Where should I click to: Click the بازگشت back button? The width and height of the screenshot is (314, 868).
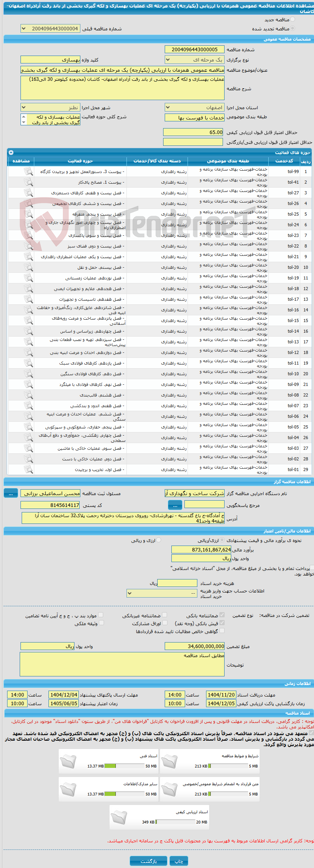[149, 861]
